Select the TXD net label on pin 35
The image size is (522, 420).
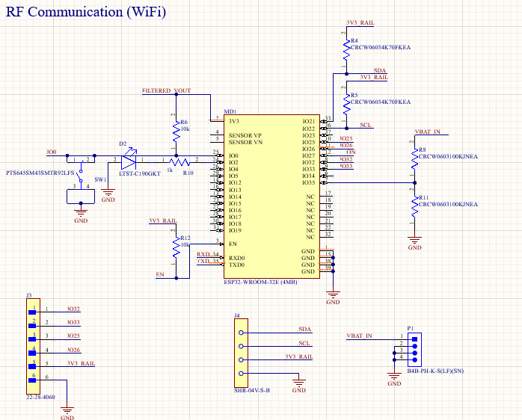point(203,262)
